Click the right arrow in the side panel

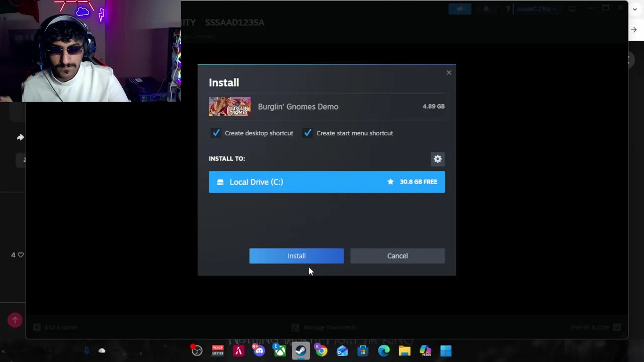(x=634, y=30)
